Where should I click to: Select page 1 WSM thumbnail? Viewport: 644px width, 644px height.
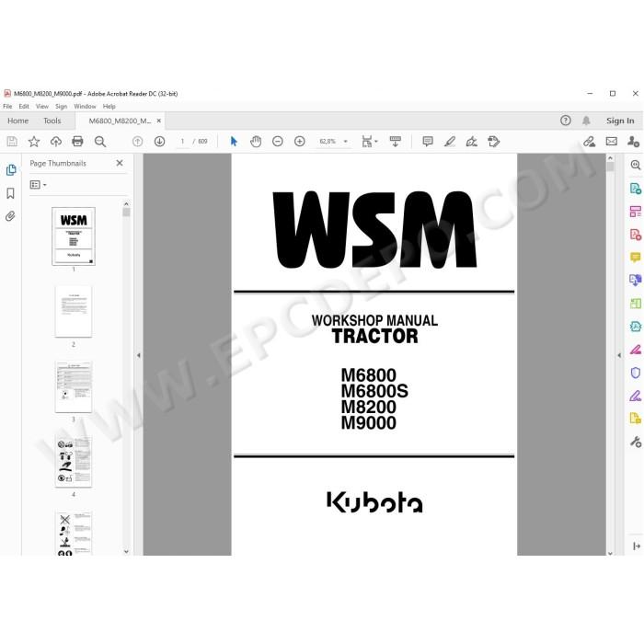tap(74, 236)
